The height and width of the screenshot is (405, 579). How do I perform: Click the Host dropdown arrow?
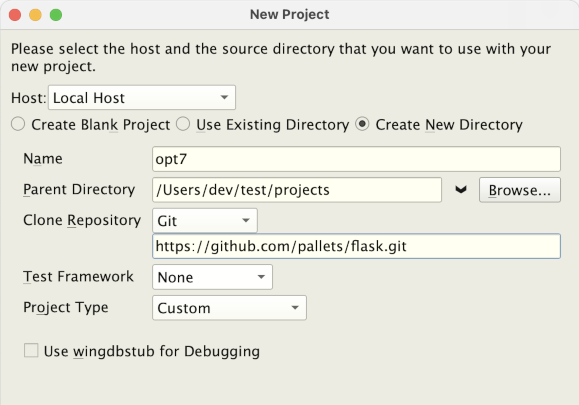[224, 97]
